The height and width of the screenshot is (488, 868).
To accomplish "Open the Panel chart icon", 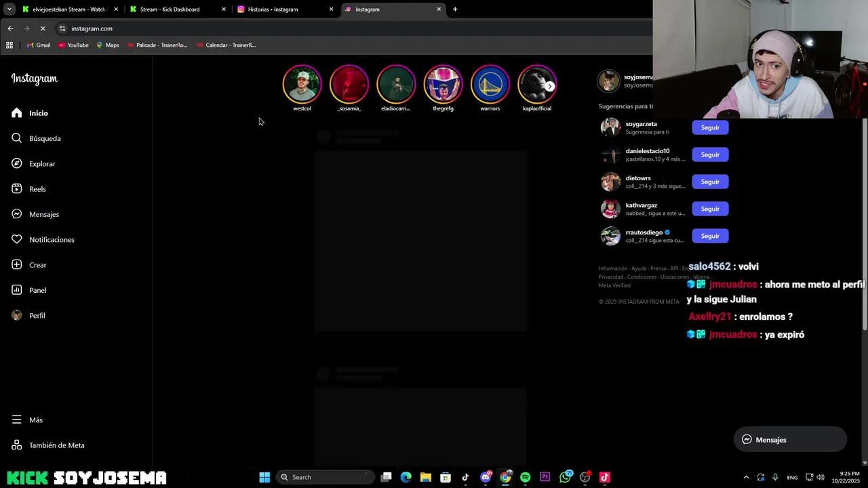I will [17, 290].
